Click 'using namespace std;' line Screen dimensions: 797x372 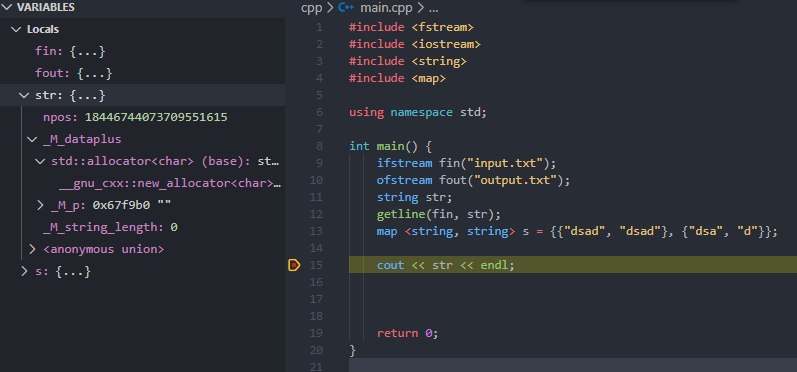pos(418,112)
